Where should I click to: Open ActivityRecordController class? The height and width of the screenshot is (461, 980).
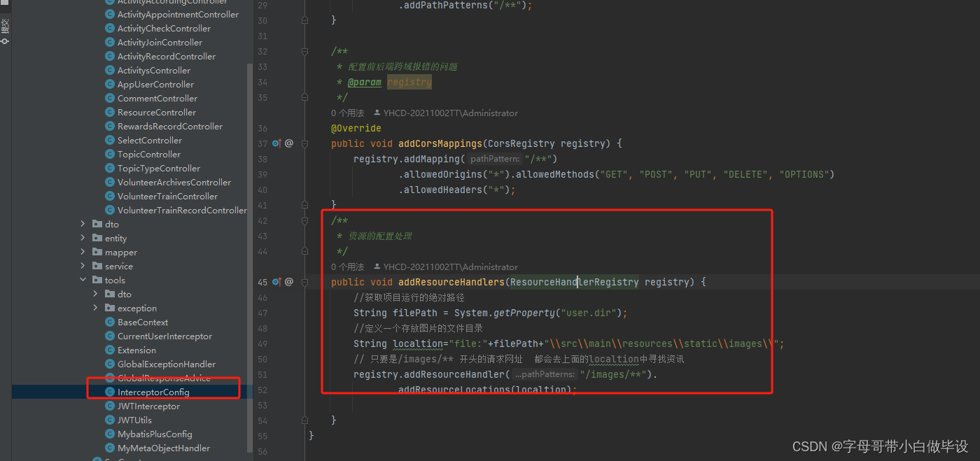click(x=167, y=56)
